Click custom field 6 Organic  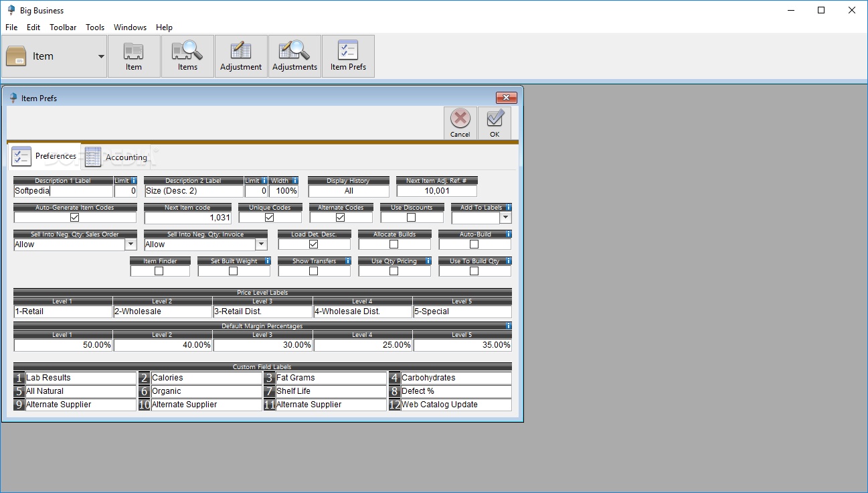tap(206, 391)
